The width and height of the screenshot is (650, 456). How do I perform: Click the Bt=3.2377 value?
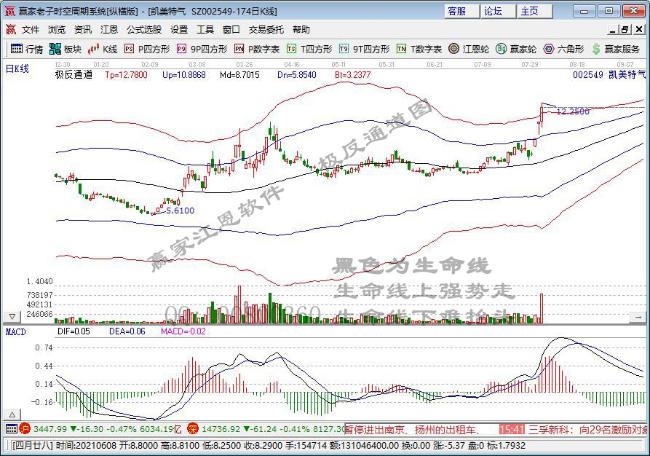(352, 75)
